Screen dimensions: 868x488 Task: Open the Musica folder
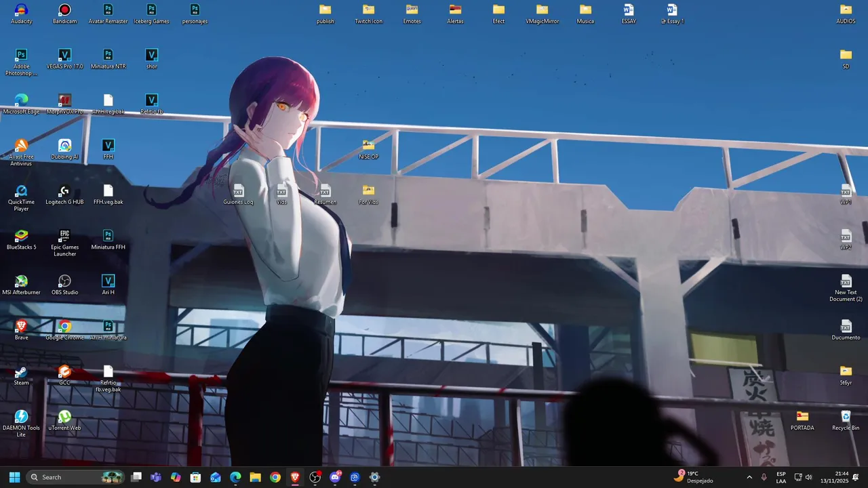tap(585, 14)
